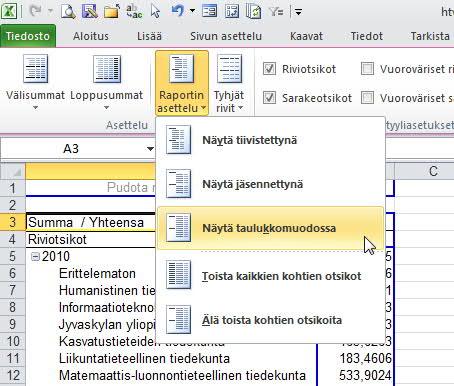Customize the quick access toolbar dropdown

click(x=298, y=12)
